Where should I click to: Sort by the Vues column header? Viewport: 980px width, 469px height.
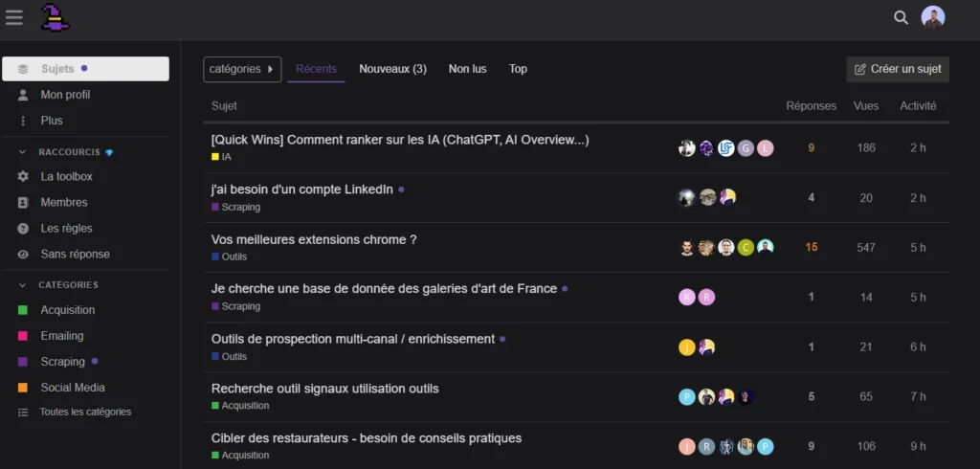[x=866, y=106]
